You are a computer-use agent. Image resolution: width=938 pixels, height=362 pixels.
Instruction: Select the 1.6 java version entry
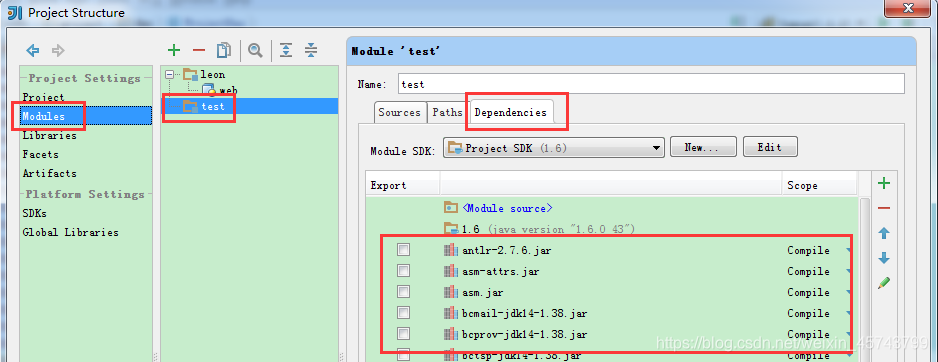tap(548, 229)
